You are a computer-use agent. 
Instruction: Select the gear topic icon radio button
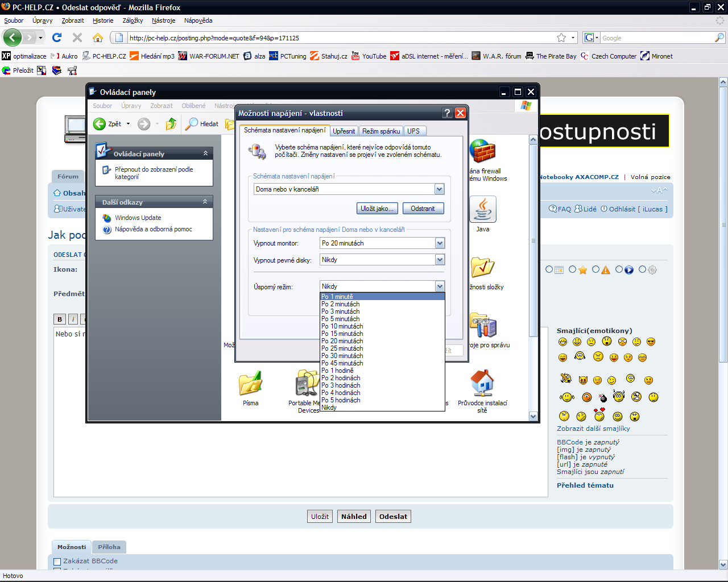click(x=642, y=269)
